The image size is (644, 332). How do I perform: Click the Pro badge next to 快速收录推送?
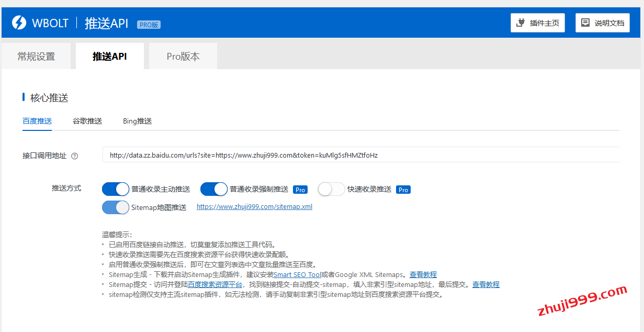[x=403, y=190]
